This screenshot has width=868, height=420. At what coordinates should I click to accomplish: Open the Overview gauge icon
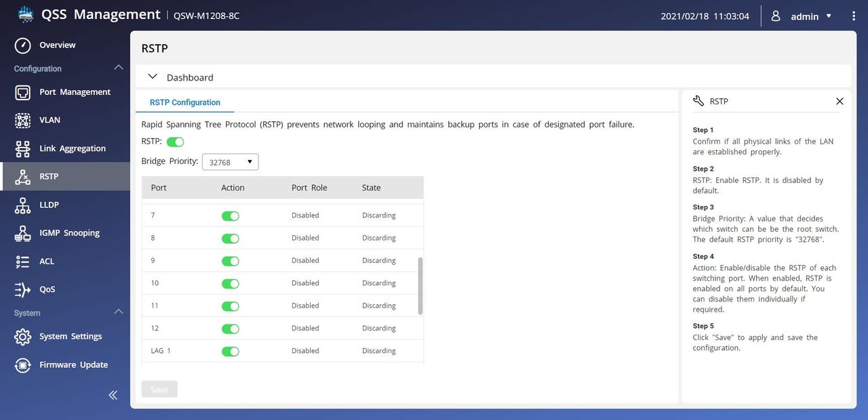click(x=23, y=45)
